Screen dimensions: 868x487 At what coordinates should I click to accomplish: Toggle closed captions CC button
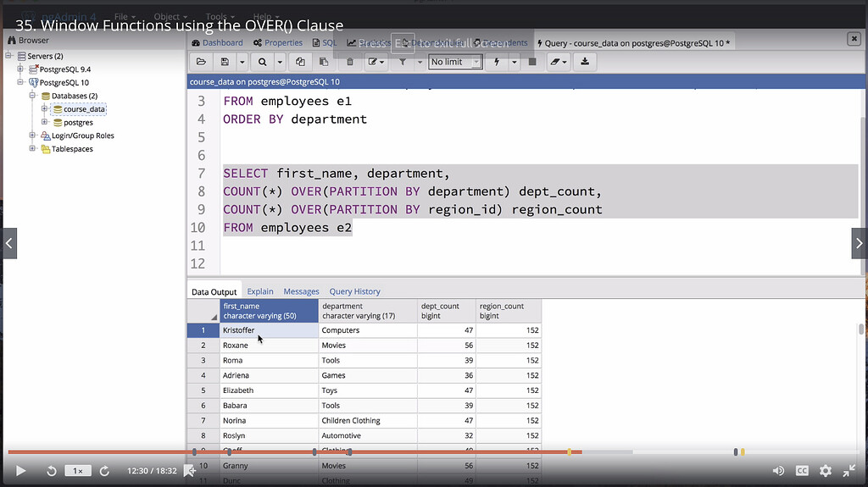(802, 471)
